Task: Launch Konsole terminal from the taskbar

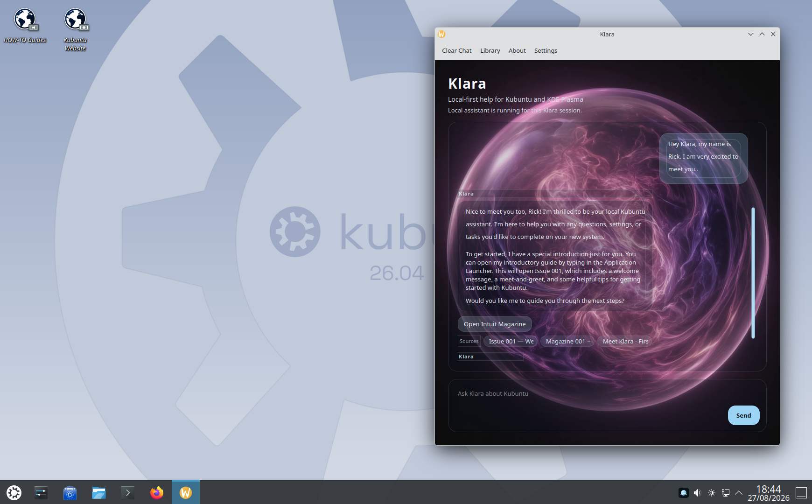Action: pyautogui.click(x=128, y=492)
